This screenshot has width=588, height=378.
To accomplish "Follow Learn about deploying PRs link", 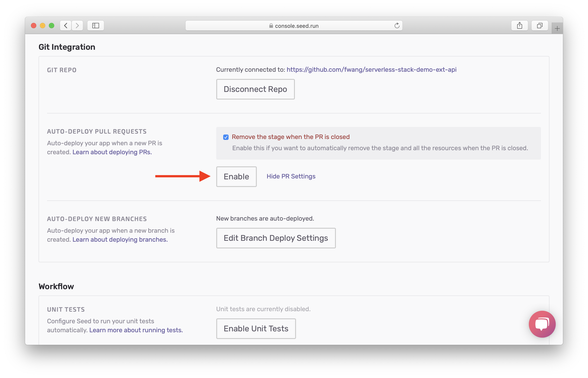I will click(x=112, y=152).
